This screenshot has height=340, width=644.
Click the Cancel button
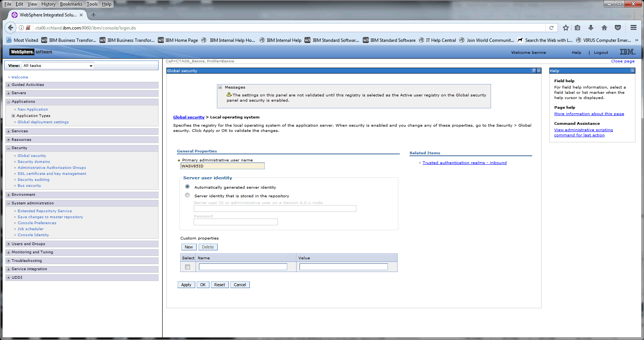click(240, 285)
